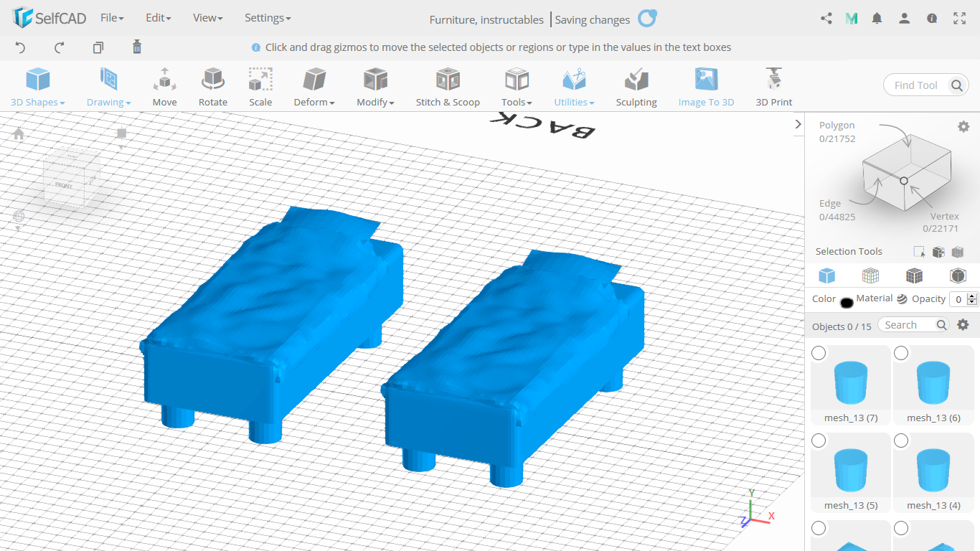This screenshot has width=980, height=551.
Task: Click the home view icon in viewport
Action: coord(19,133)
